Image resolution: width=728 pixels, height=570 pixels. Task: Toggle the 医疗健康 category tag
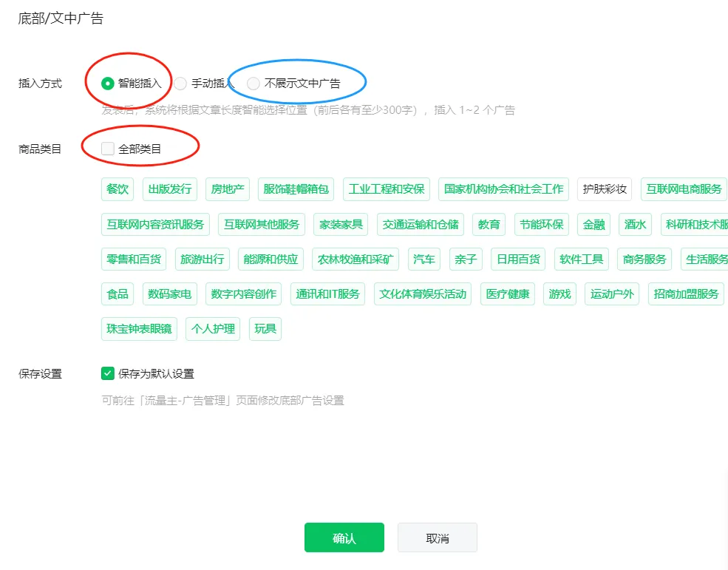coord(508,294)
